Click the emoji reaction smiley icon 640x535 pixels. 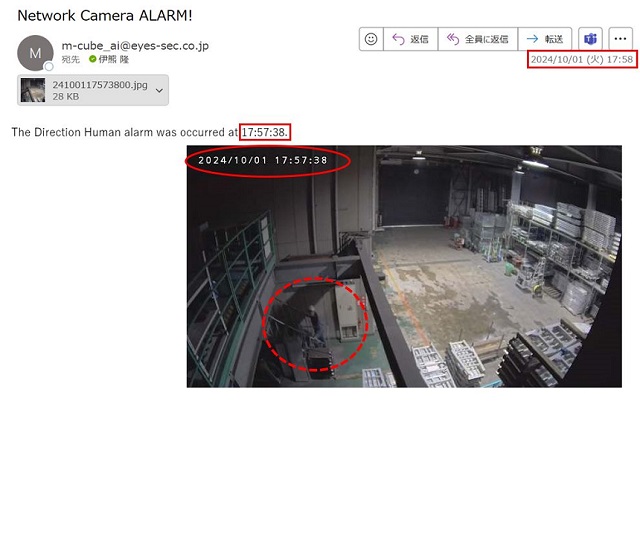point(371,39)
